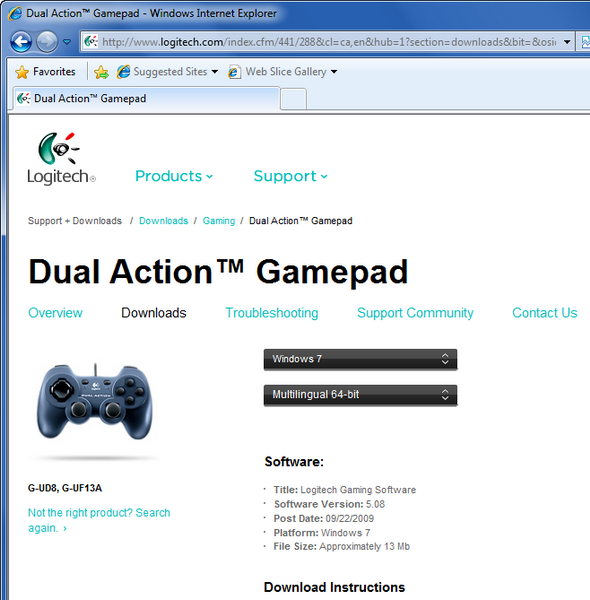Expand the Suggested Sites dropdown arrow
The height and width of the screenshot is (600, 590).
point(215,72)
